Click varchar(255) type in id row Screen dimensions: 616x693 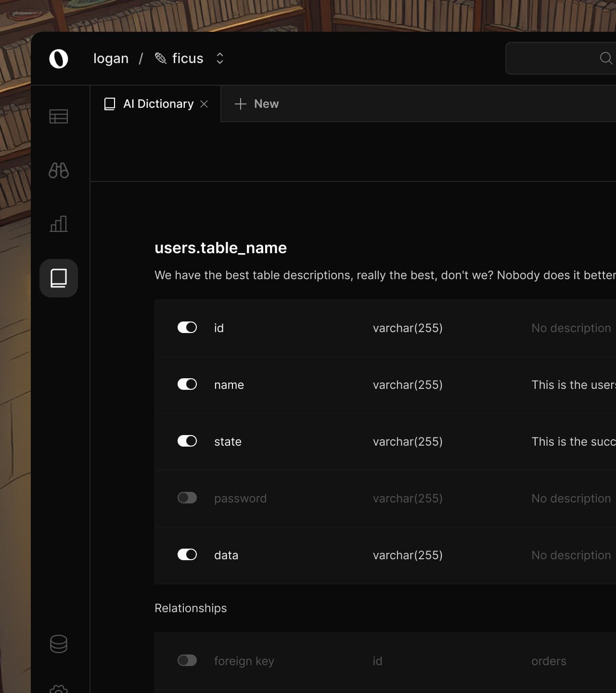point(408,328)
